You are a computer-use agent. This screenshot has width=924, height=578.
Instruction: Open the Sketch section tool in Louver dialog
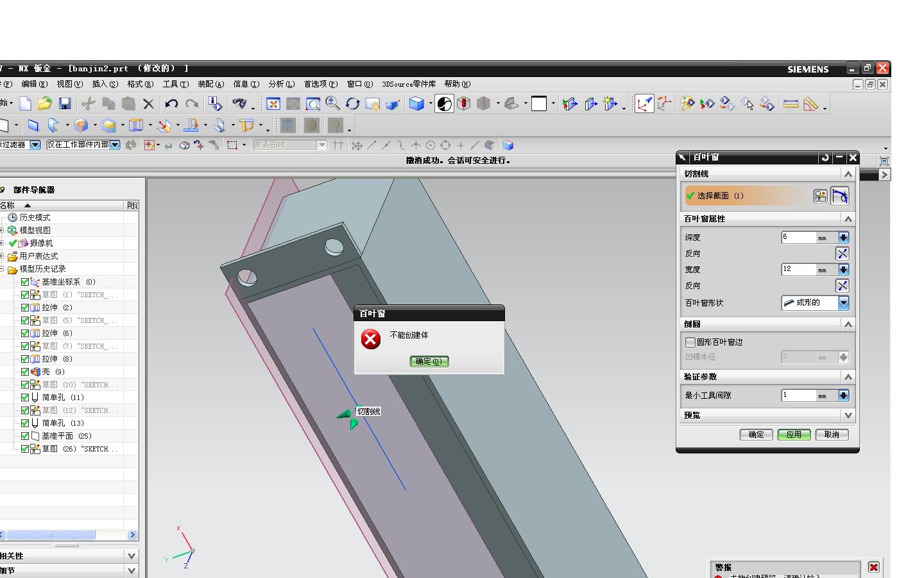pyautogui.click(x=820, y=196)
